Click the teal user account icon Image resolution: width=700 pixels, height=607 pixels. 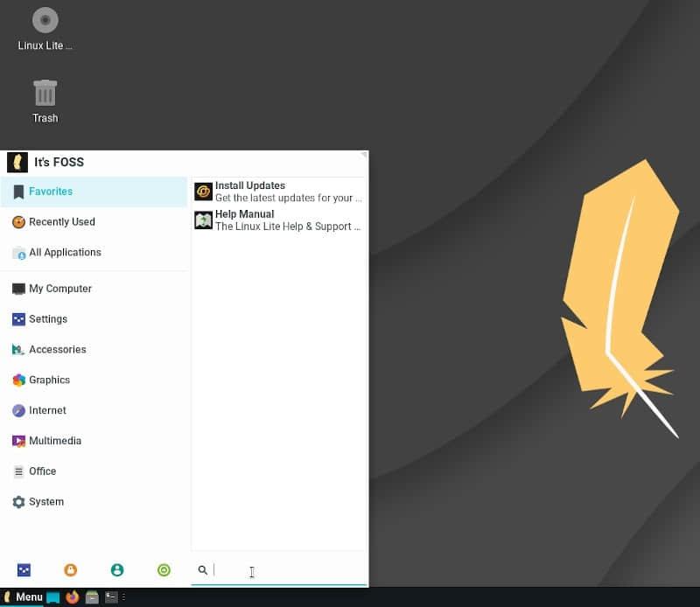(117, 570)
